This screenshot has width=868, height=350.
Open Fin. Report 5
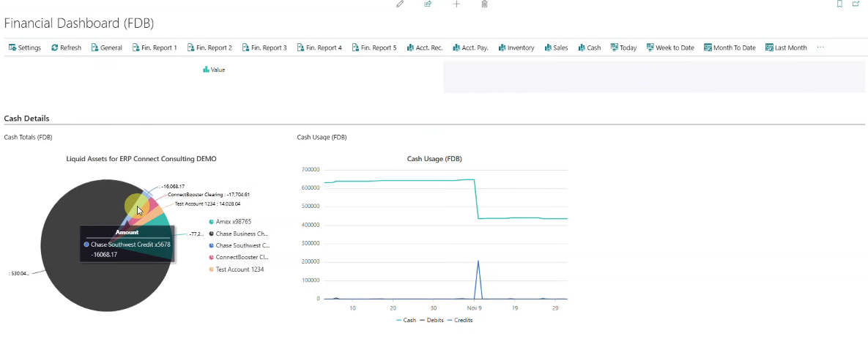[x=374, y=48]
